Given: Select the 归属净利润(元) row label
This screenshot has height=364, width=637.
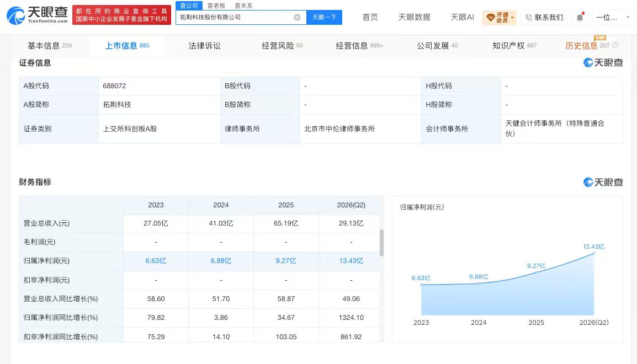Looking at the screenshot, I should pos(47,261).
